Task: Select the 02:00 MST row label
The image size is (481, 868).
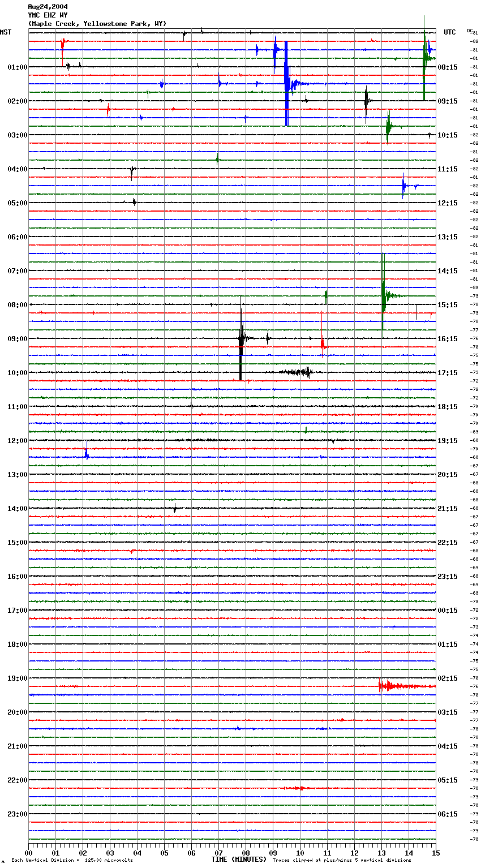Action: click(x=18, y=101)
